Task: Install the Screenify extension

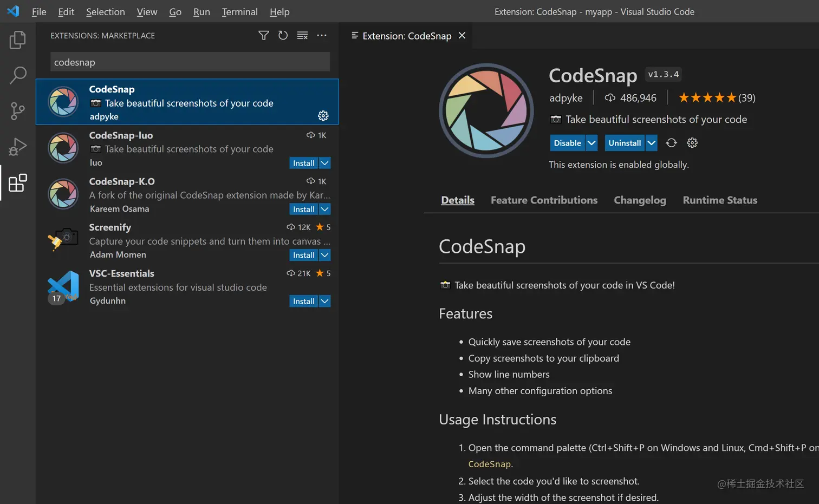Action: (x=303, y=255)
